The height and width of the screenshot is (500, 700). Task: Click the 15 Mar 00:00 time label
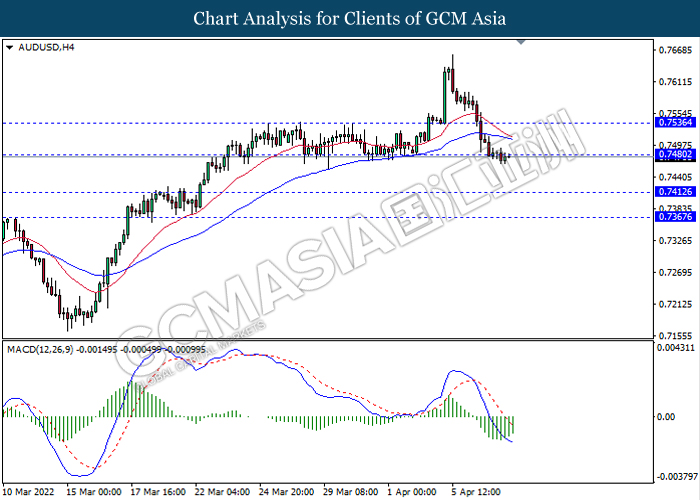tap(94, 492)
